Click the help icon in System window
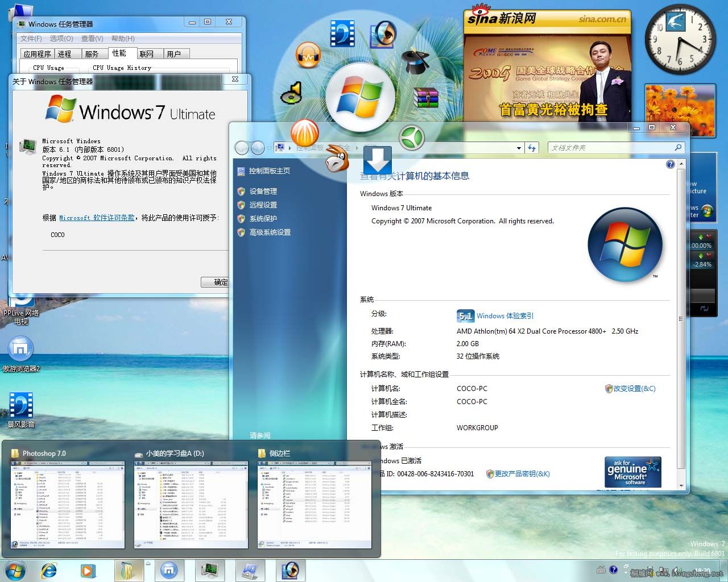 (x=671, y=164)
